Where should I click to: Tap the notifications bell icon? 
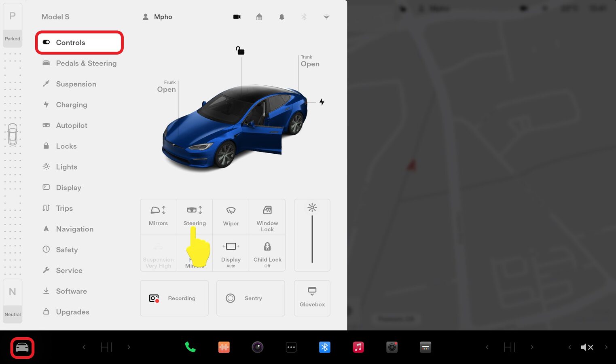[282, 17]
